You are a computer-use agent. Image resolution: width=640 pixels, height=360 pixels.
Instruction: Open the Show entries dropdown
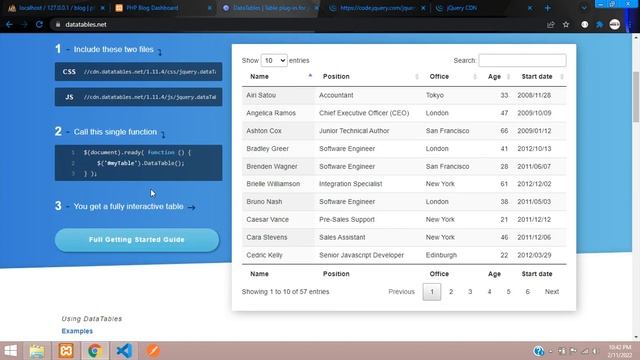(274, 60)
